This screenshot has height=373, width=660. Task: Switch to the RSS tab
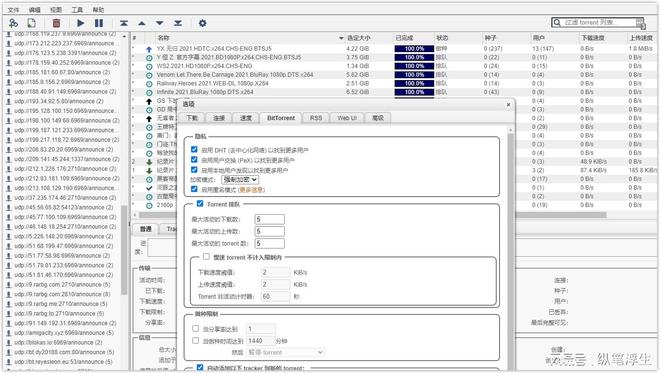(316, 118)
